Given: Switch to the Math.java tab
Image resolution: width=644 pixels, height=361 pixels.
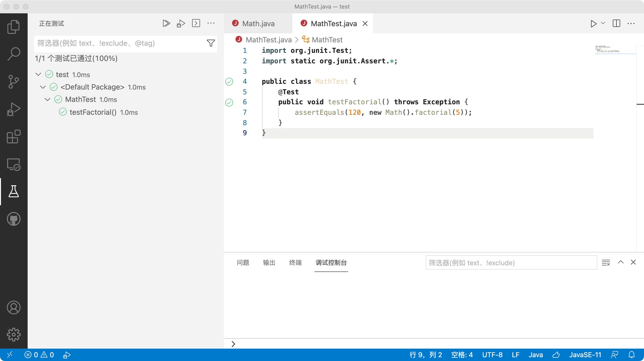Looking at the screenshot, I should [258, 24].
